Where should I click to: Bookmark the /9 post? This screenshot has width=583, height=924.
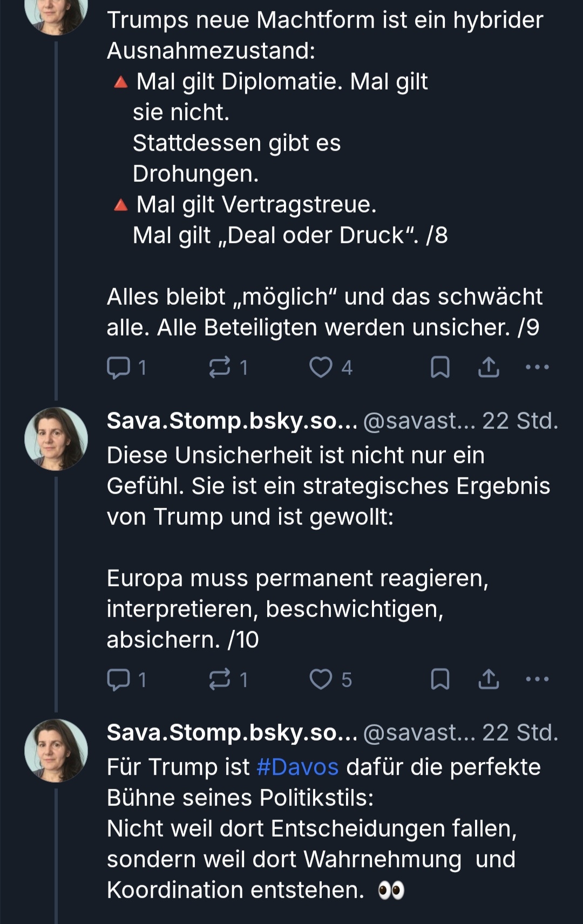[440, 367]
